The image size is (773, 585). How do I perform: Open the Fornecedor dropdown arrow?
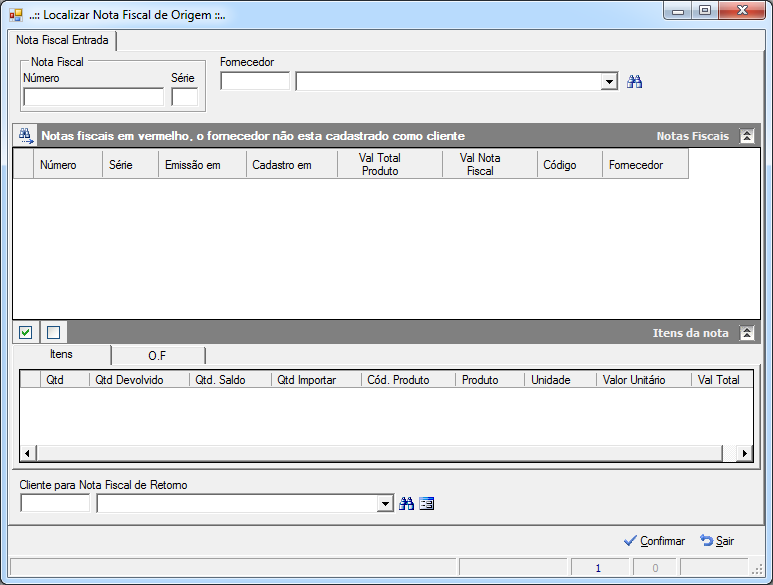coord(609,82)
